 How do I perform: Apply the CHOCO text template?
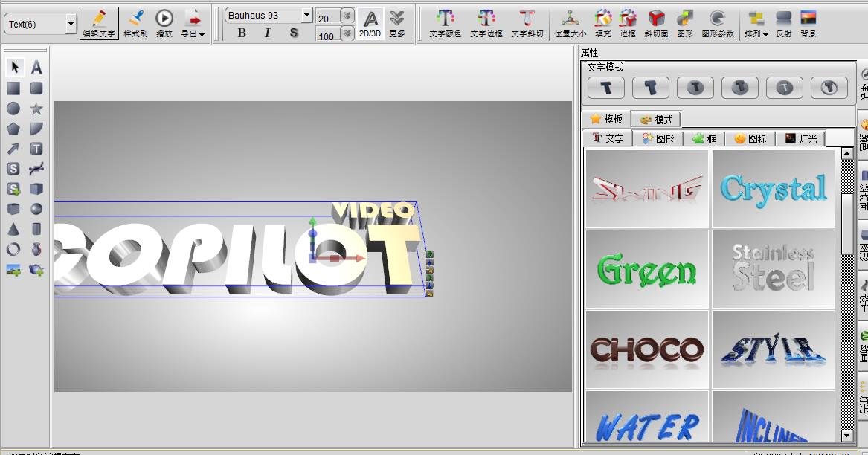coord(647,350)
